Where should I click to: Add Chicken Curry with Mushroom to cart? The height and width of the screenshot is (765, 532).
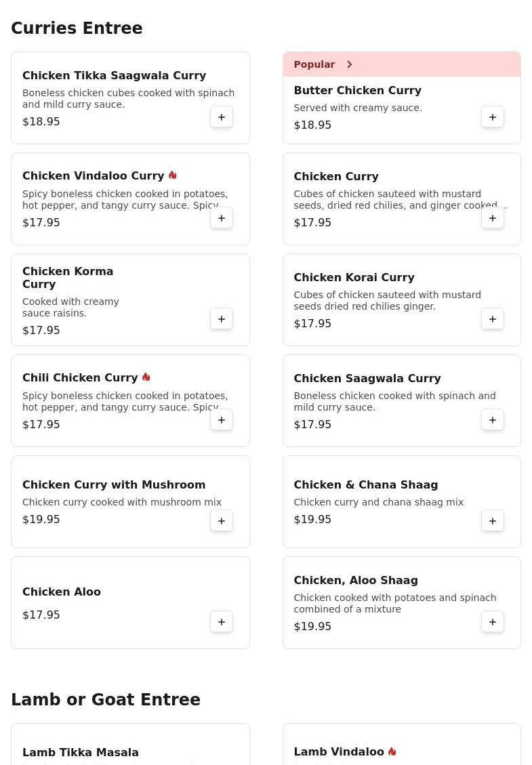(x=222, y=521)
